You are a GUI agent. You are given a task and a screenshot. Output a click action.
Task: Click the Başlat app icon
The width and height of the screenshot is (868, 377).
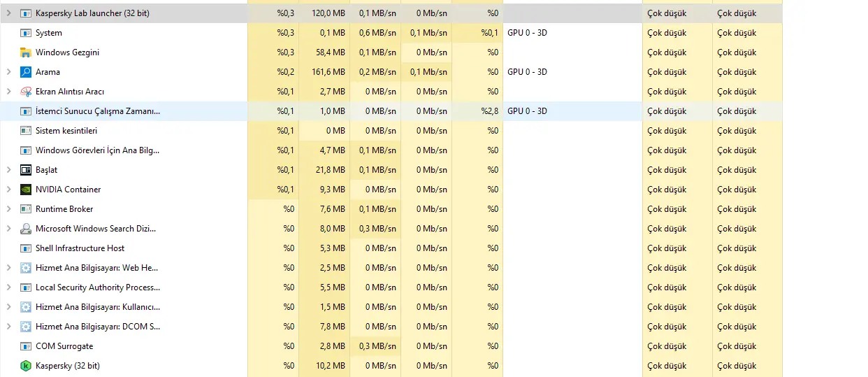[x=26, y=170]
